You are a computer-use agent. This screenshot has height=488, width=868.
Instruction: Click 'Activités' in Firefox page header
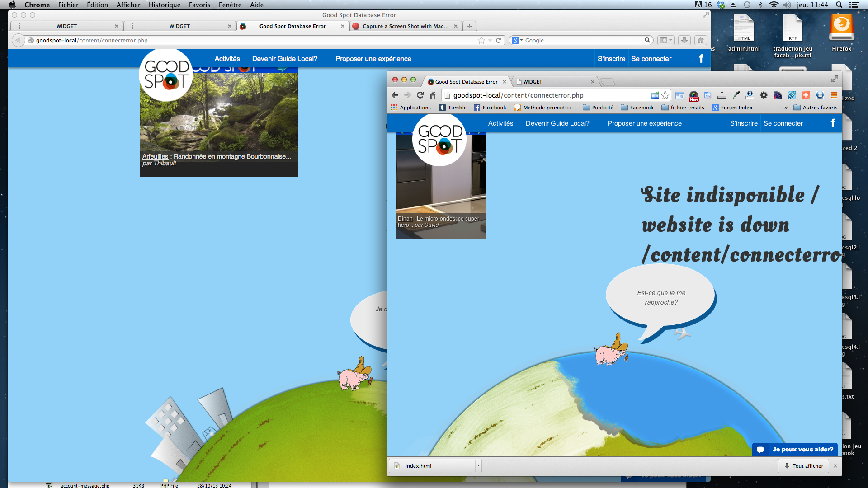tap(227, 59)
